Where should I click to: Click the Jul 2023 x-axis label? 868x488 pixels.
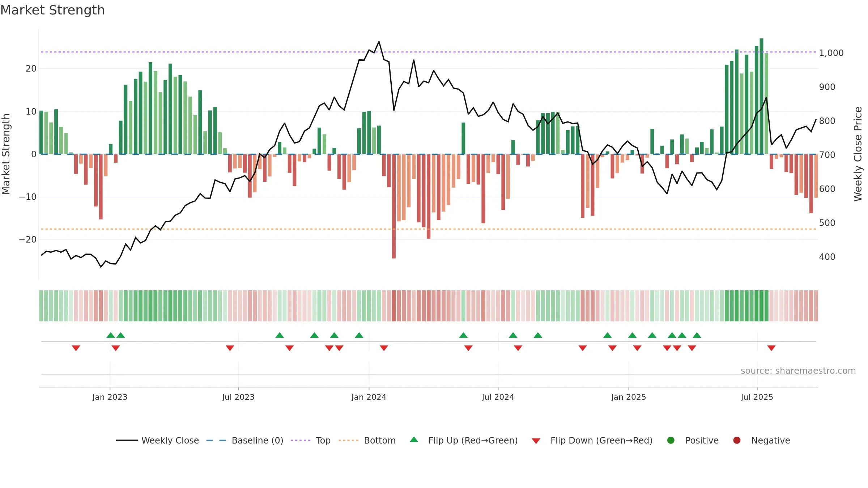pos(238,397)
